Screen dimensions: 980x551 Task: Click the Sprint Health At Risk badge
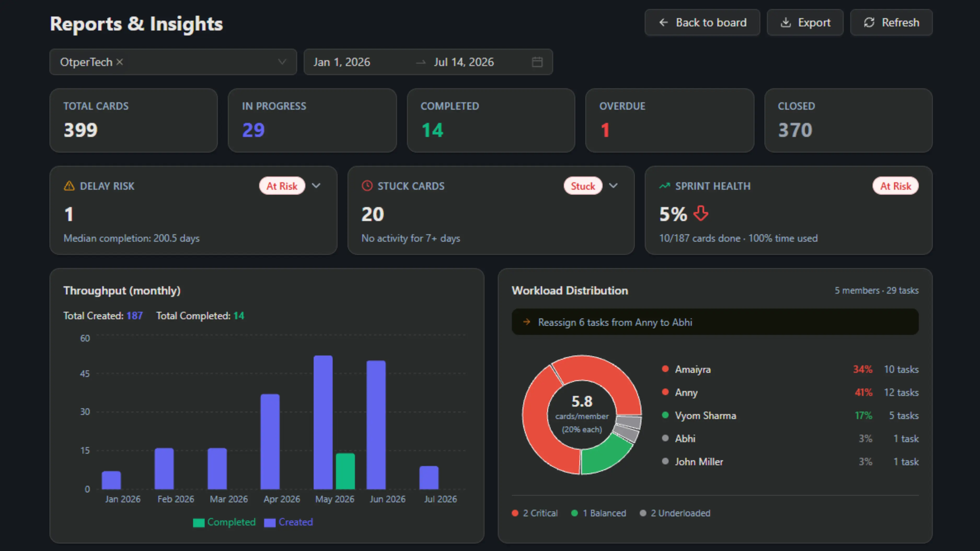(x=895, y=186)
